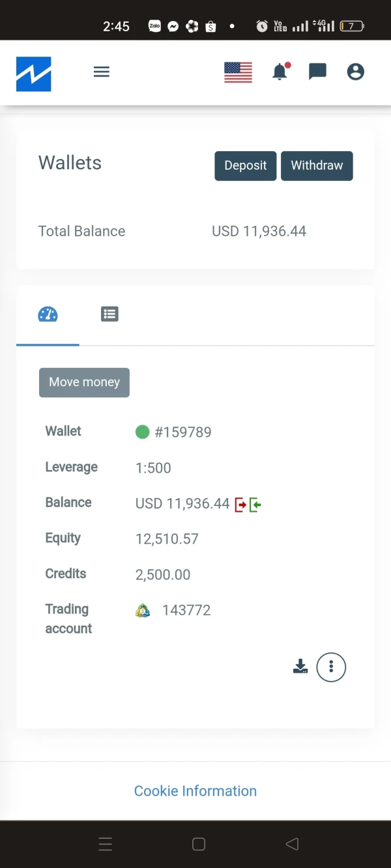This screenshot has height=868, width=391.
Task: Tap the Android home navigation button
Action: point(199,844)
